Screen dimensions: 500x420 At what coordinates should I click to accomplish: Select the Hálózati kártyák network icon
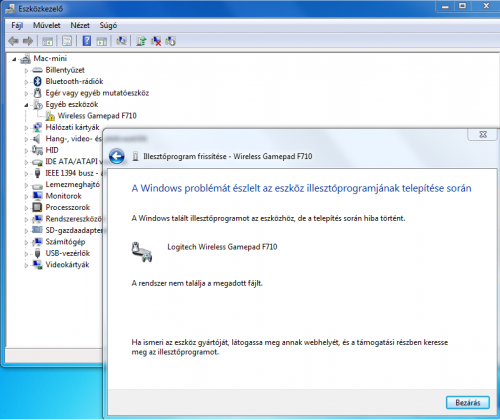tap(37, 127)
